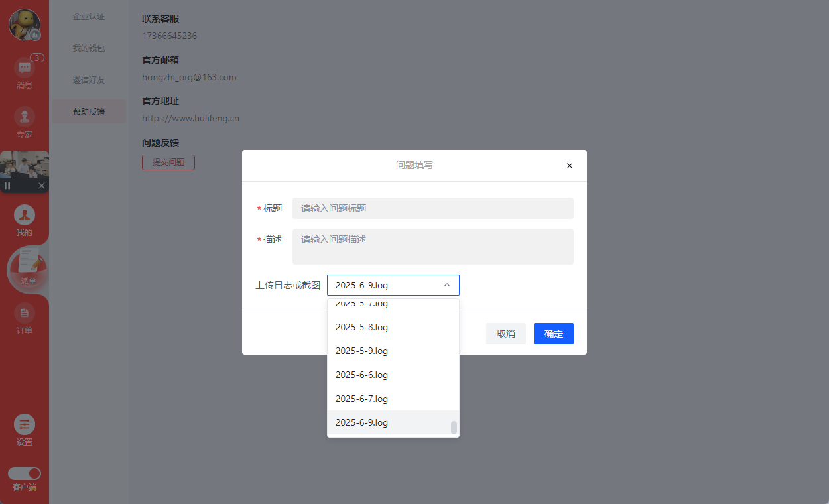This screenshot has width=829, height=504.
Task: Select 2025-5-8.log from the list
Action: (361, 327)
